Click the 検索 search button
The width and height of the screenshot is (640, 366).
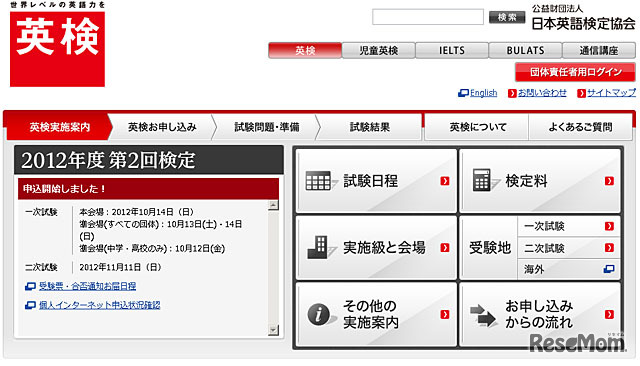[507, 17]
